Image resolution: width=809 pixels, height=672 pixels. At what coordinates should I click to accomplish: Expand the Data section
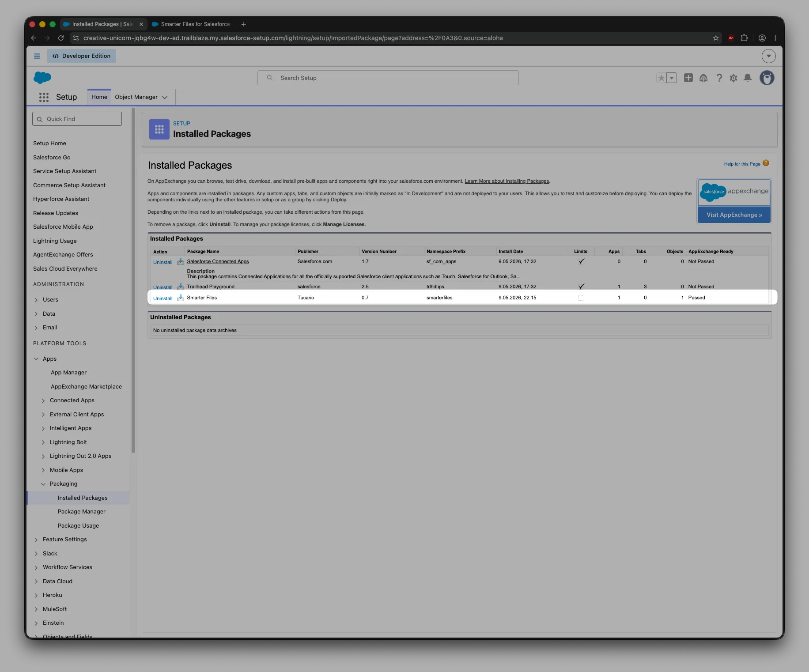point(36,314)
